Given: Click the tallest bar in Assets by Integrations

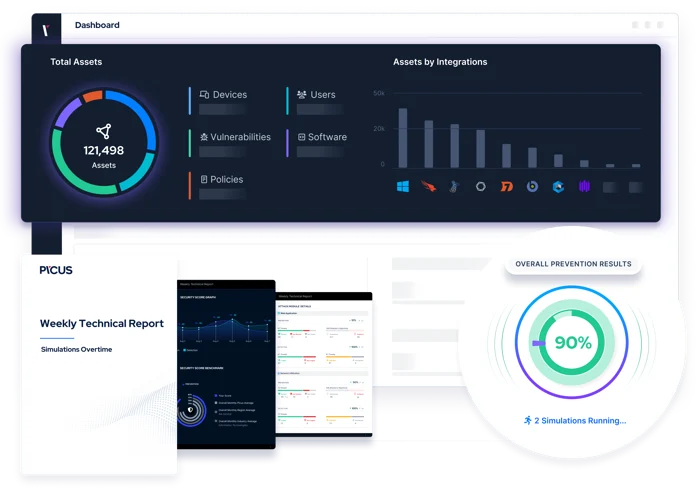Looking at the screenshot, I should point(403,137).
